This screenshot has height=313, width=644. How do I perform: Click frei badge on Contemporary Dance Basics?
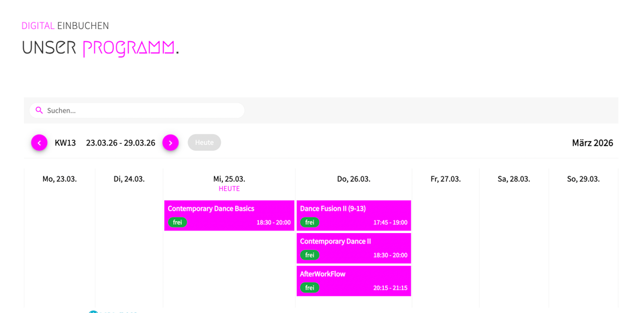[178, 223]
